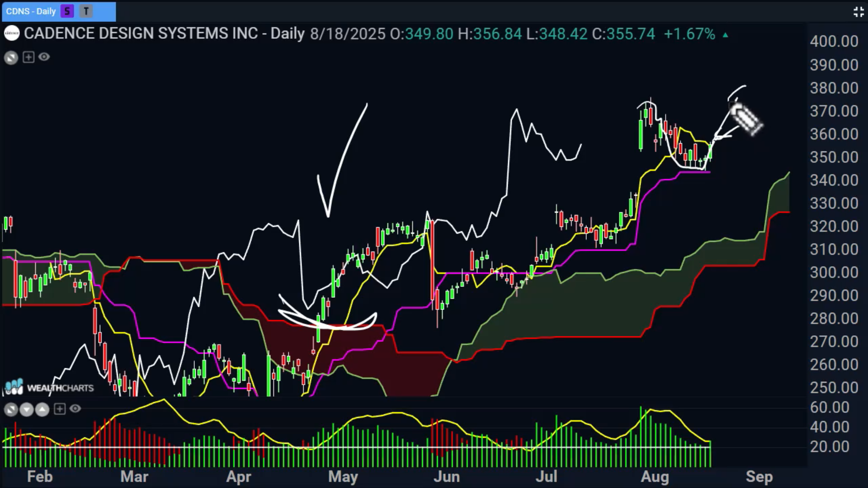Click the Aug label on time axis

pyautogui.click(x=655, y=477)
